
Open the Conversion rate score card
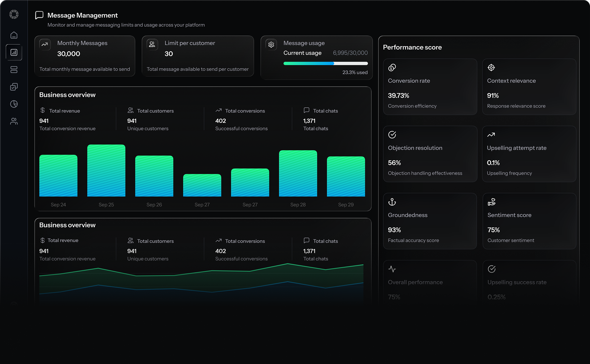pos(430,87)
